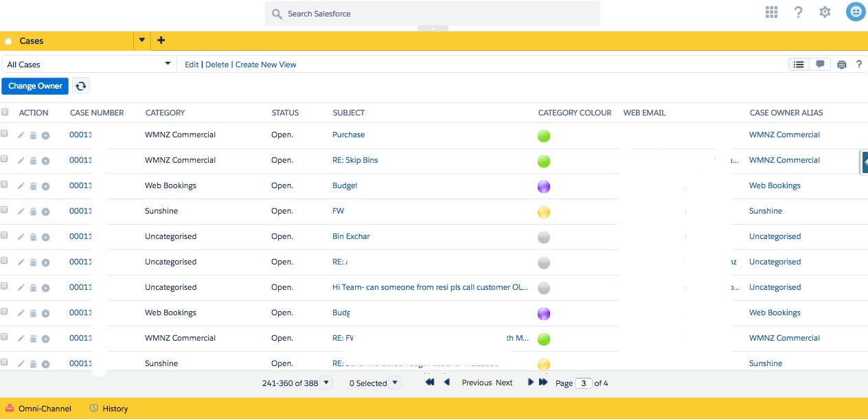Click the Create New View link
The height and width of the screenshot is (419, 868).
(266, 65)
